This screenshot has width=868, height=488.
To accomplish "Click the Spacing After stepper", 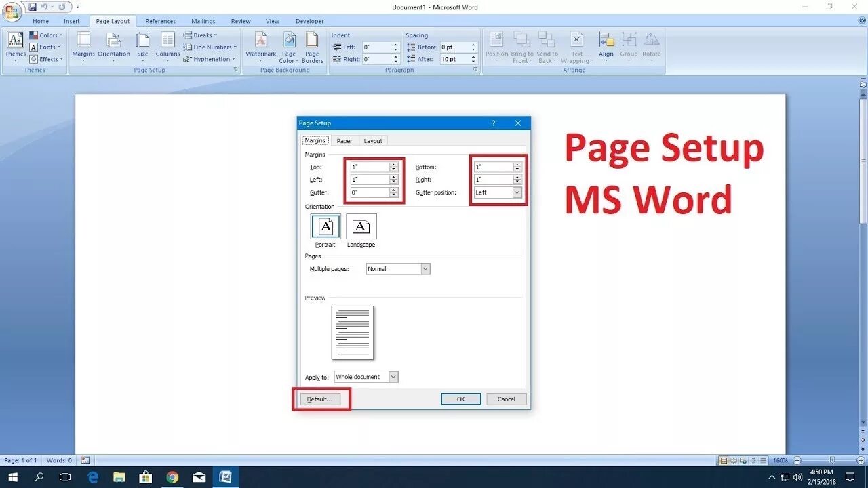I will click(x=474, y=59).
